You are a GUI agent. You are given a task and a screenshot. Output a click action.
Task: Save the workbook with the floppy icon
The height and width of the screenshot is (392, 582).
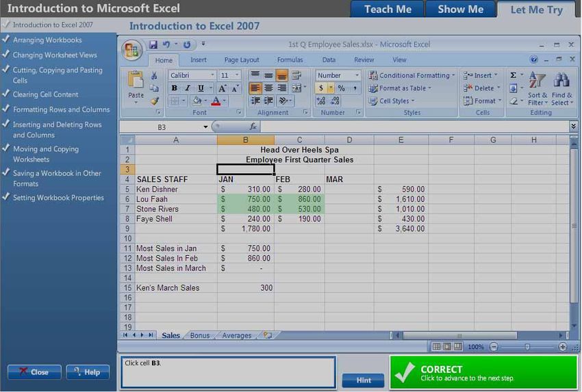[153, 44]
